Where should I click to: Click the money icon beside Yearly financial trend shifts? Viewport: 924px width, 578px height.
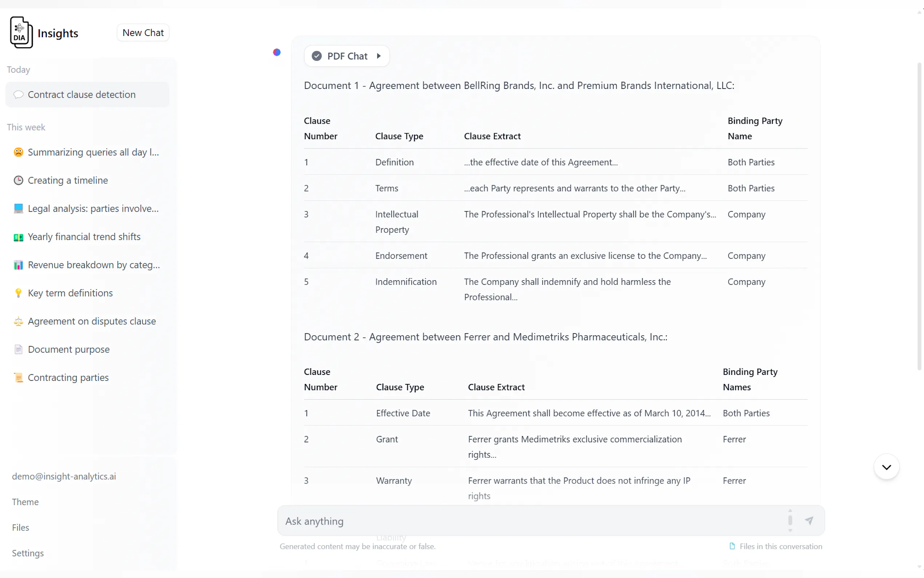tap(18, 237)
